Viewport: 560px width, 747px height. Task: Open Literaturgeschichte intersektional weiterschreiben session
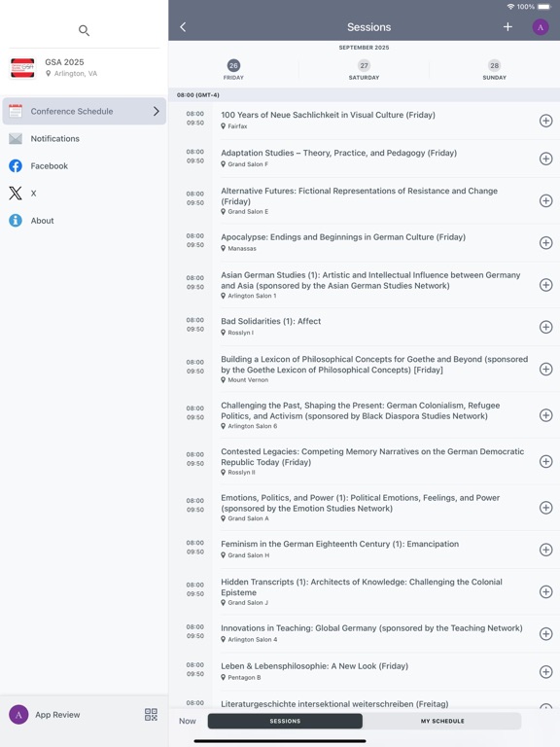click(334, 704)
